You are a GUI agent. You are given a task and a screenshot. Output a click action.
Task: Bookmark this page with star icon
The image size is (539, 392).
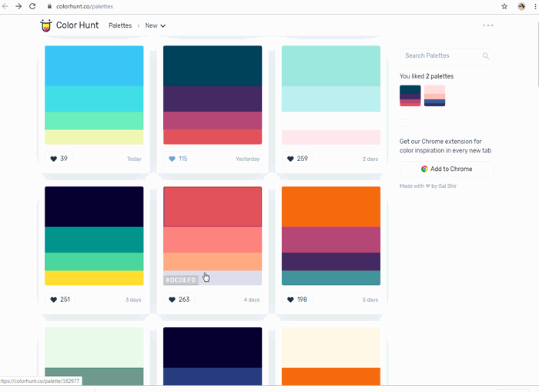pyautogui.click(x=504, y=6)
